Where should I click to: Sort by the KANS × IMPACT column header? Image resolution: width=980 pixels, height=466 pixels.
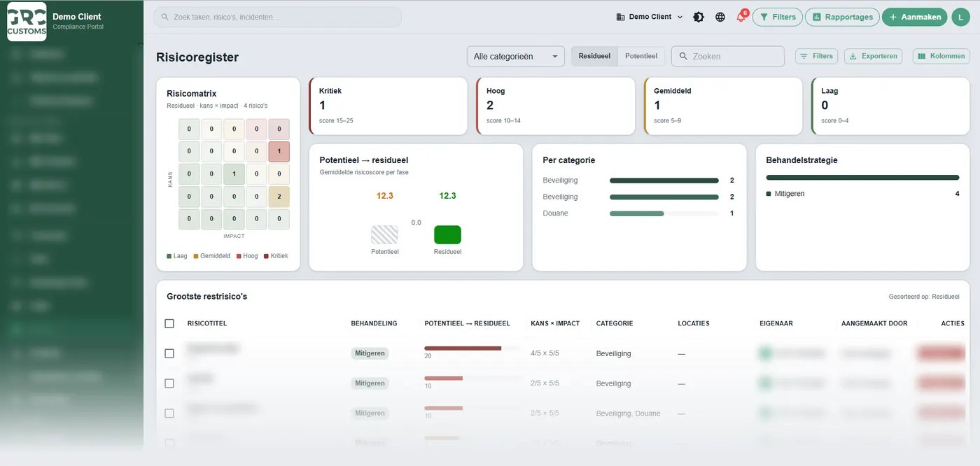click(555, 323)
